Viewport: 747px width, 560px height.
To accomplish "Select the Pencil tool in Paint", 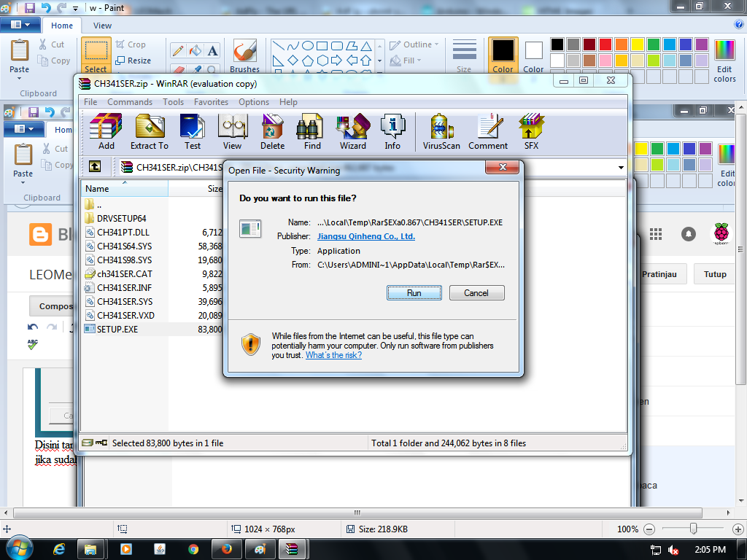I will (x=178, y=50).
